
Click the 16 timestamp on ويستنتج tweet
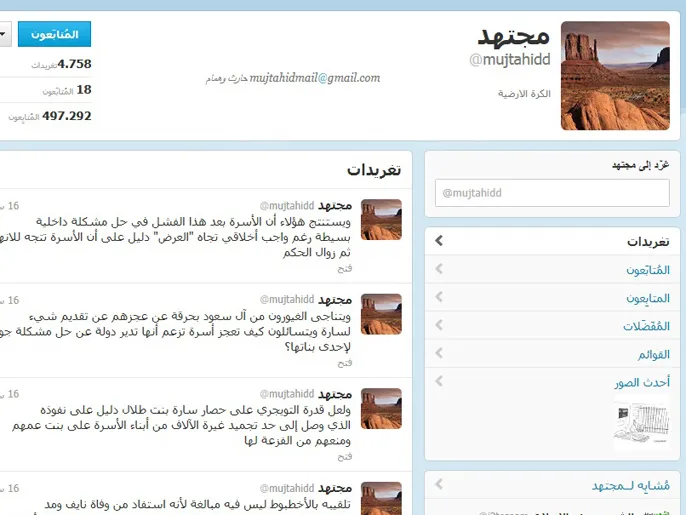[x=10, y=206]
